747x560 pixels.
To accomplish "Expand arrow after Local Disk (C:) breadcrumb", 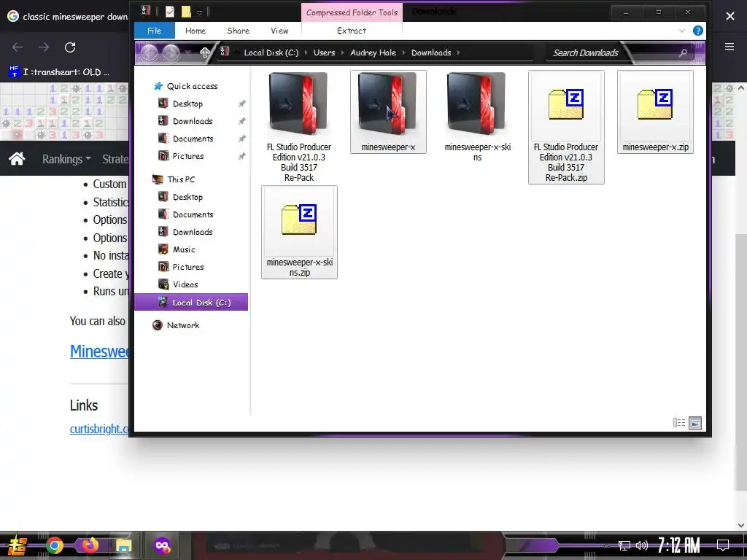I will 306,52.
